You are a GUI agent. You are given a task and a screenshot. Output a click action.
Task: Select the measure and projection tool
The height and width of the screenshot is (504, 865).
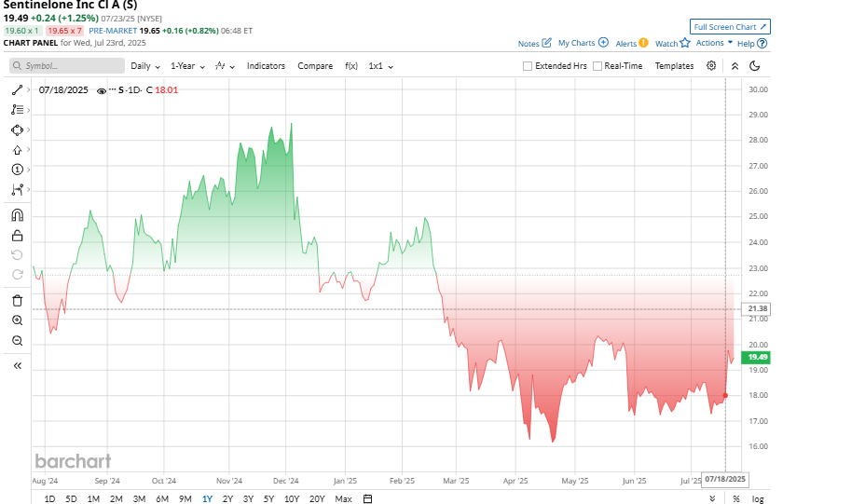tap(17, 190)
